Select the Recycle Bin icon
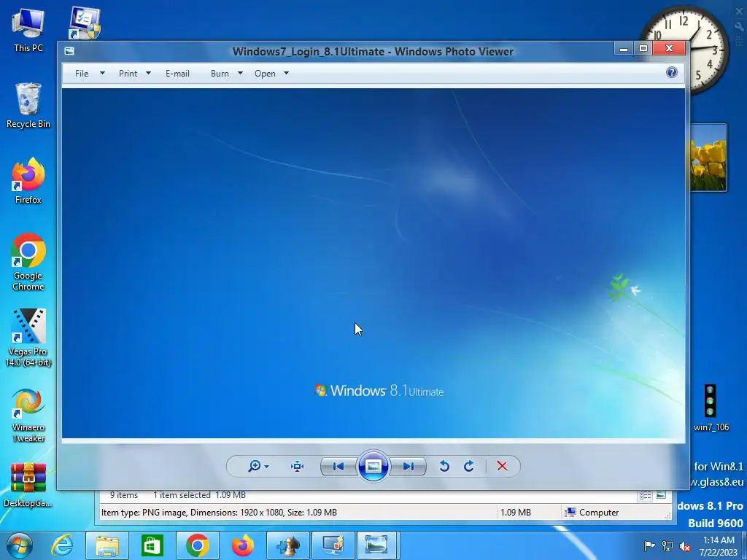 click(28, 106)
